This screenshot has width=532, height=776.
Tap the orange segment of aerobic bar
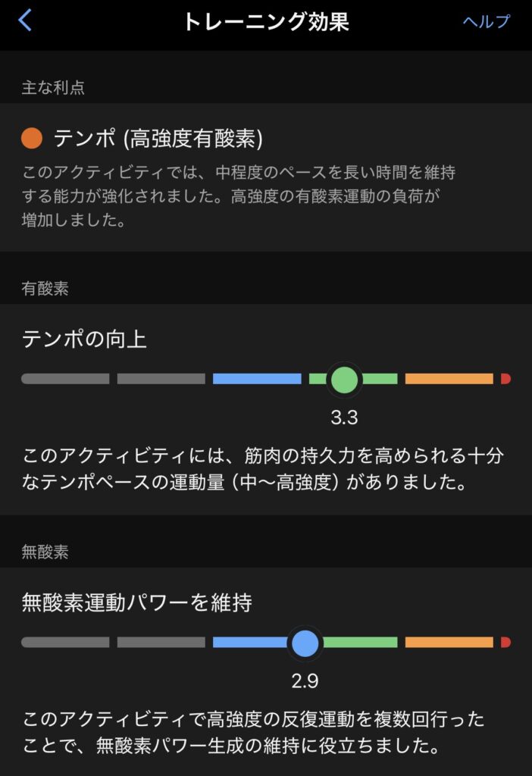point(449,379)
